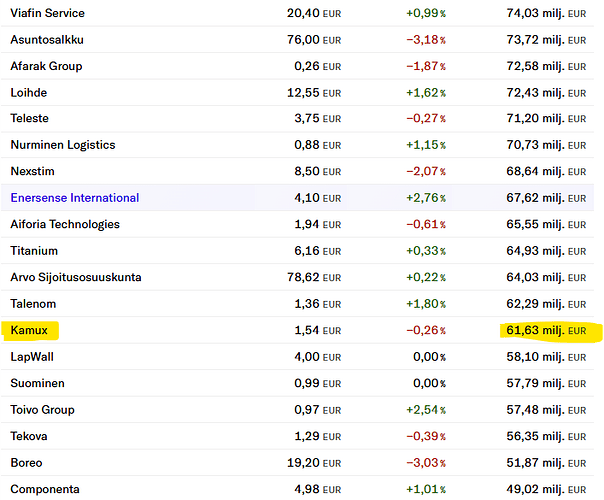Screen dimensions: 604x500
Task: Select Afarak Group price 0,26 EUR
Action: [x=318, y=66]
